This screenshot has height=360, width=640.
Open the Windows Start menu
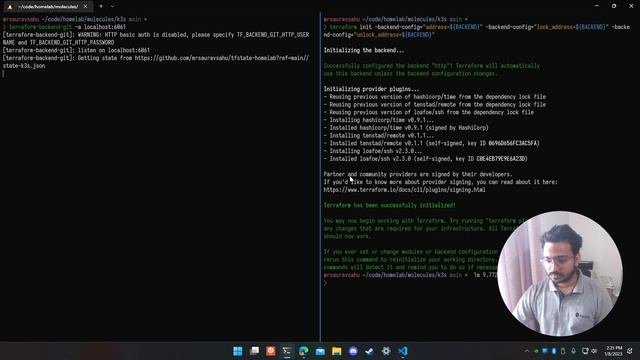pos(238,351)
